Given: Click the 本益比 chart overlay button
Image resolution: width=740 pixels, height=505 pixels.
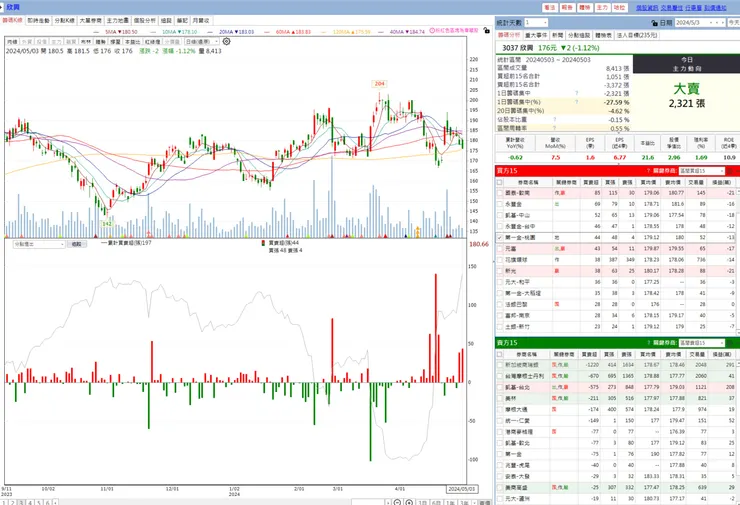Looking at the screenshot, I should (133, 42).
